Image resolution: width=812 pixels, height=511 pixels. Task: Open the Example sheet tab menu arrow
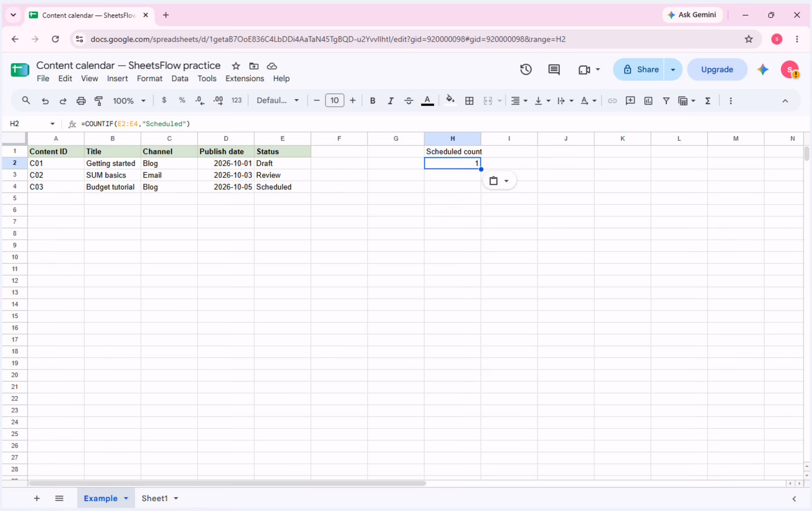point(126,498)
